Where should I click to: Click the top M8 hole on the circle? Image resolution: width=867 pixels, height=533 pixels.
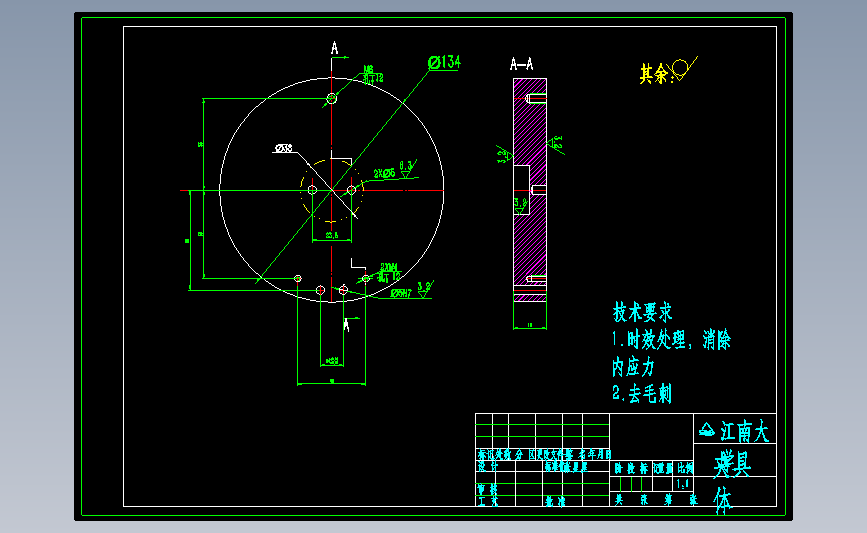pos(331,98)
